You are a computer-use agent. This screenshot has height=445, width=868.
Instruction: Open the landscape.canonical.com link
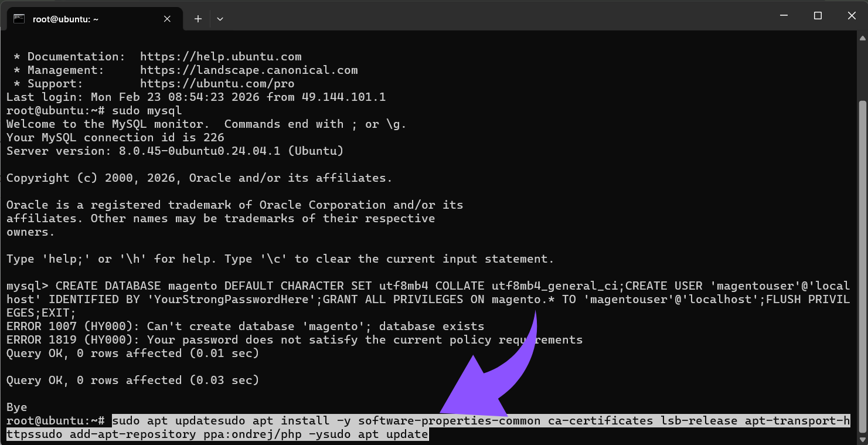pyautogui.click(x=249, y=70)
